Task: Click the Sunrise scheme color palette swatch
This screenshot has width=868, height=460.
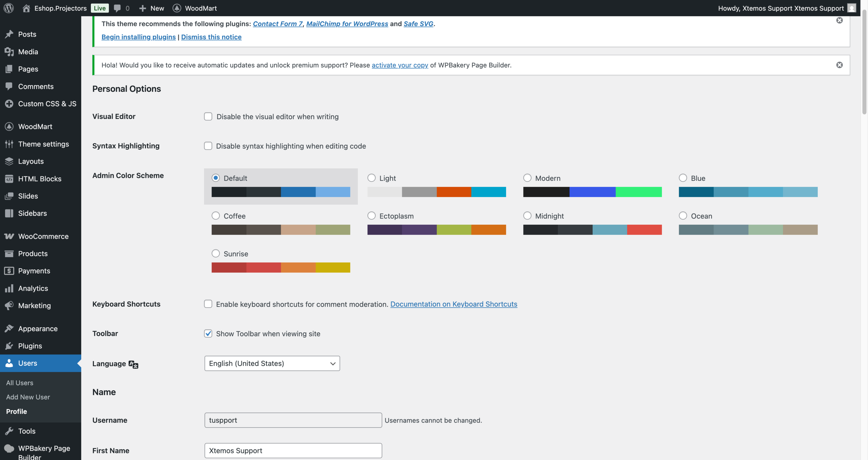Action: [281, 267]
